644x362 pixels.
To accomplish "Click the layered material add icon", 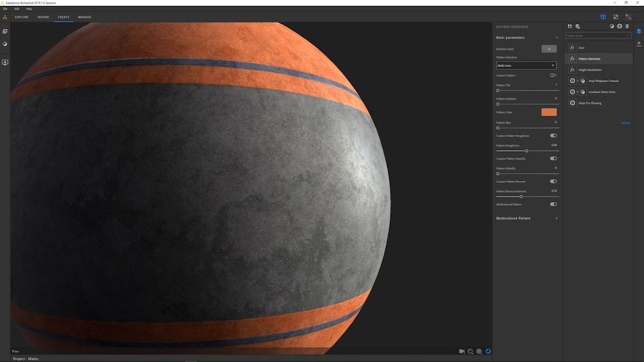I will tap(578, 27).
